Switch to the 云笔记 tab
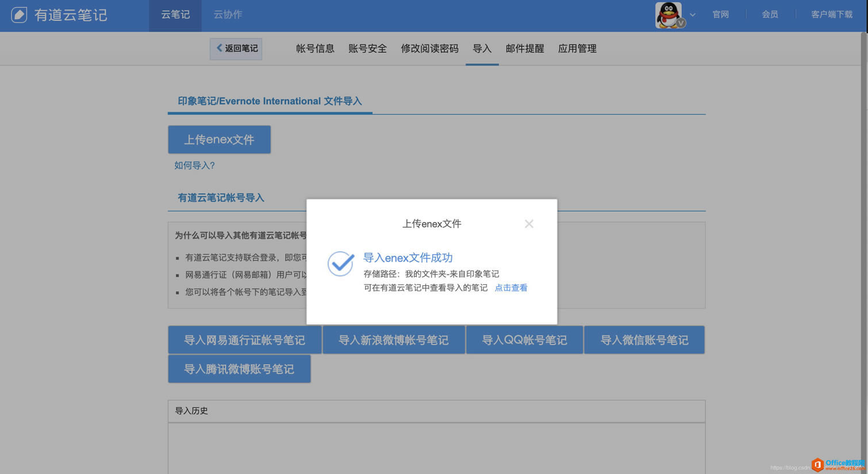Screen dimensions: 868x474 click(x=175, y=15)
